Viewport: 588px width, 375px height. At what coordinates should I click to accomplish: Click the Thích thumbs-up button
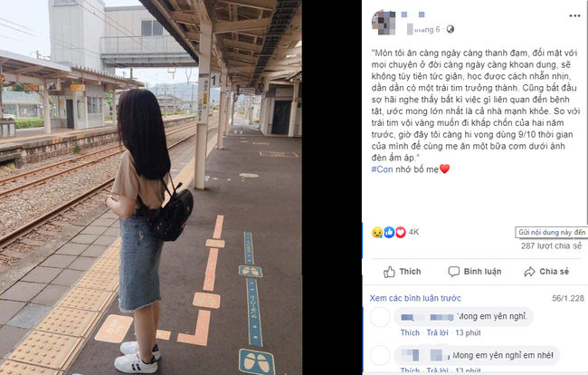pos(402,272)
